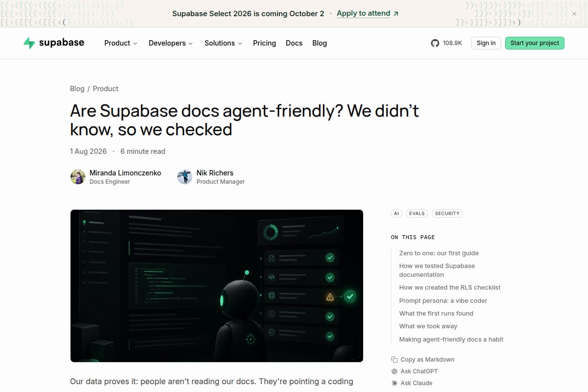
Task: Click the arrow icon next to Apply to attend
Action: pos(396,14)
